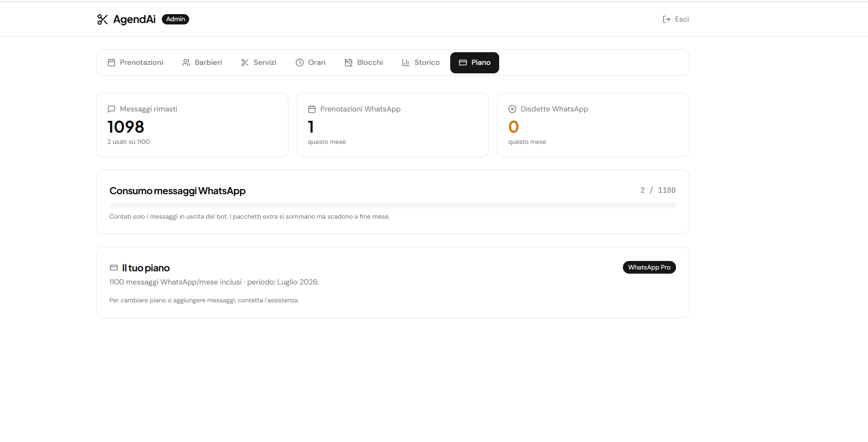Click the AgendAi scissors logo icon
Image resolution: width=868 pixels, height=442 pixels.
coord(103,19)
